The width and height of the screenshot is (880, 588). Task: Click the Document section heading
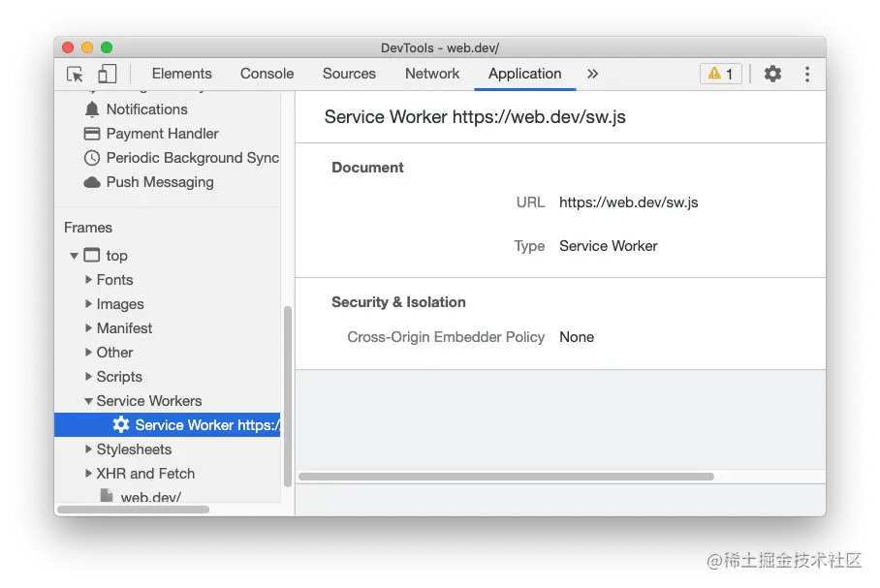pyautogui.click(x=367, y=168)
